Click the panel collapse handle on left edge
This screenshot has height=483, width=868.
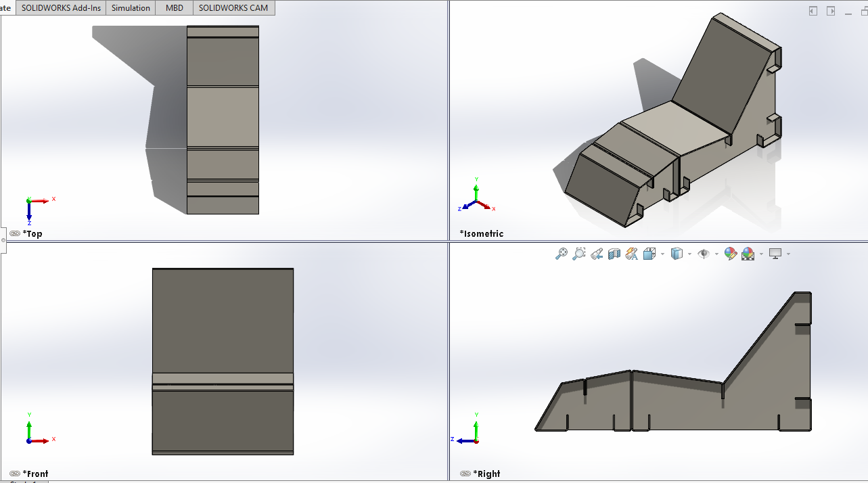coord(3,240)
